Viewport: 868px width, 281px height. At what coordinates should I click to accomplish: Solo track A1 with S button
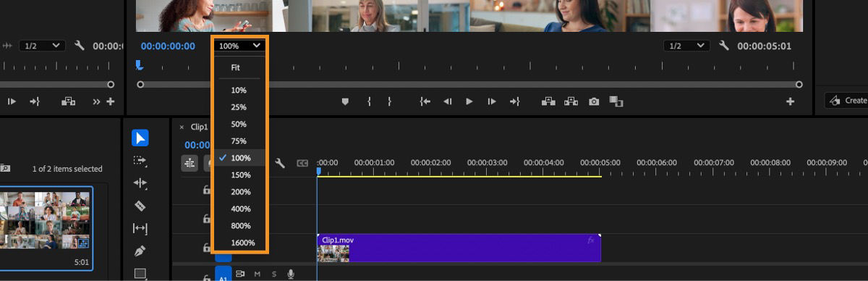pos(274,274)
